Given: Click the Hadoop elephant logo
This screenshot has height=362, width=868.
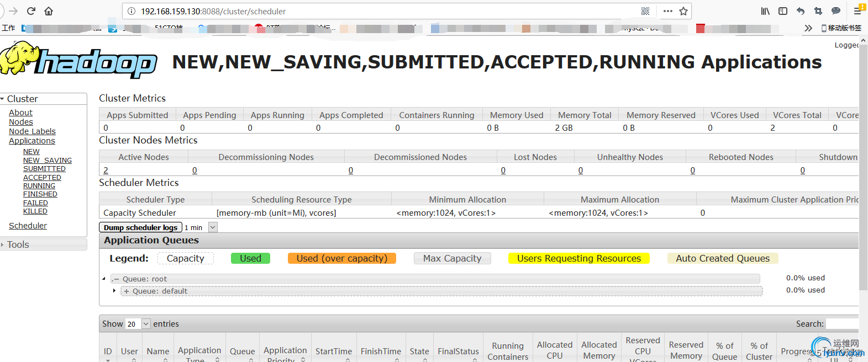Looking at the screenshot, I should tap(78, 59).
